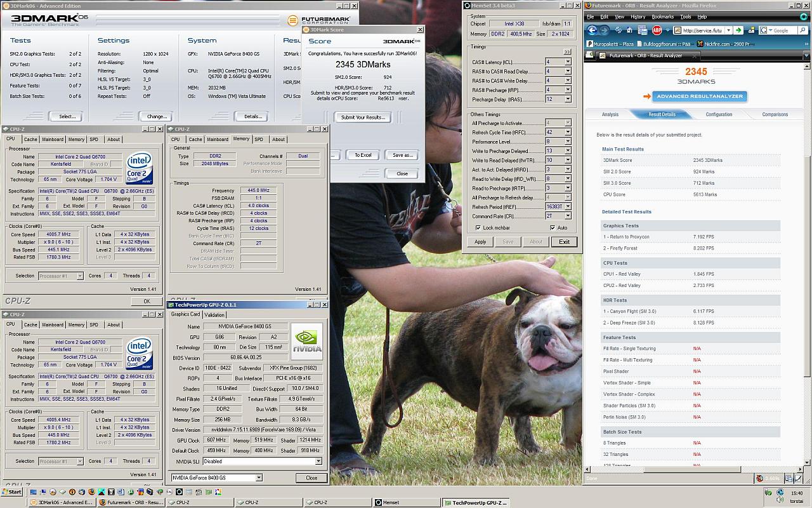Click Submit Your Results in 3DMark Score
This screenshot has height=508, width=812.
tap(362, 117)
